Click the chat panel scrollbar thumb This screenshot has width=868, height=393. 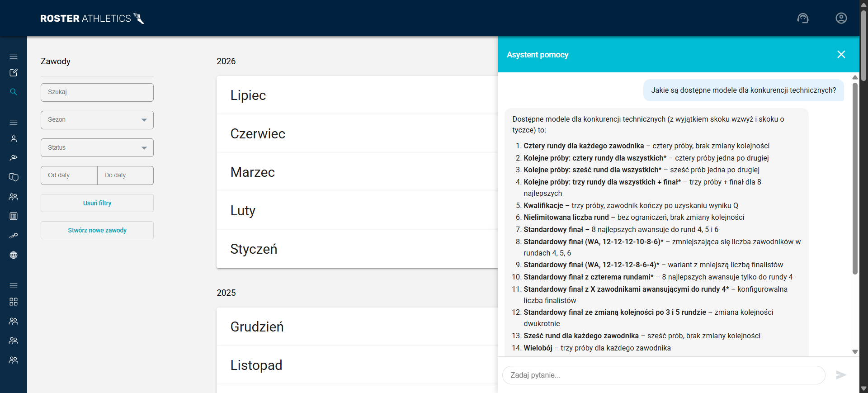click(855, 178)
